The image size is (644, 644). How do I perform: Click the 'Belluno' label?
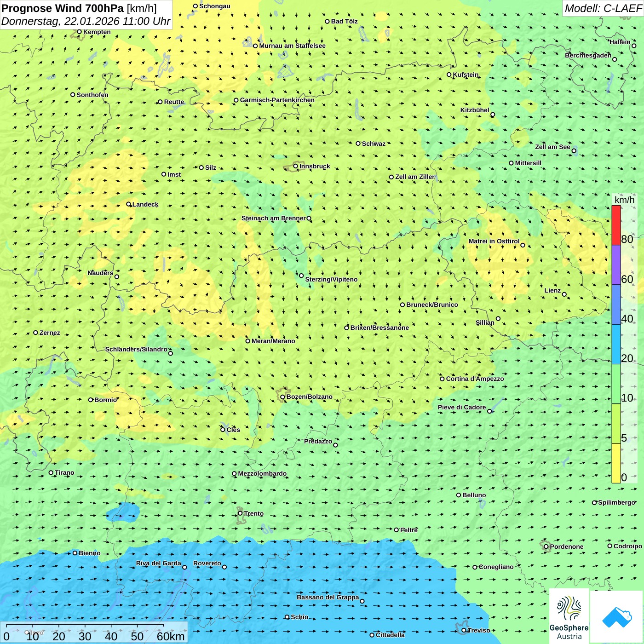click(474, 495)
